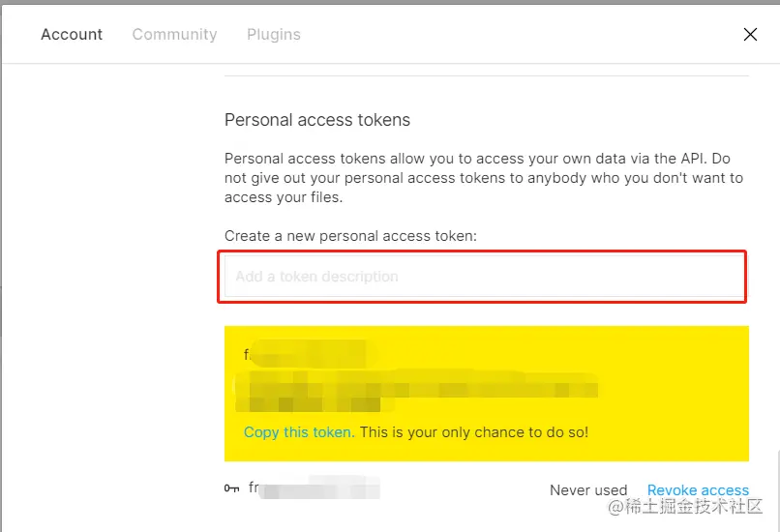Image resolution: width=780 pixels, height=532 pixels.
Task: Click the blurred token string in yellow box
Action: pyautogui.click(x=416, y=392)
